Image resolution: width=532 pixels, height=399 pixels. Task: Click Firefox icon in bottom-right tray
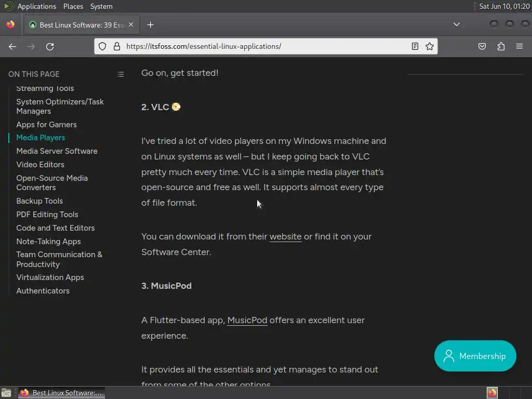tap(492, 393)
